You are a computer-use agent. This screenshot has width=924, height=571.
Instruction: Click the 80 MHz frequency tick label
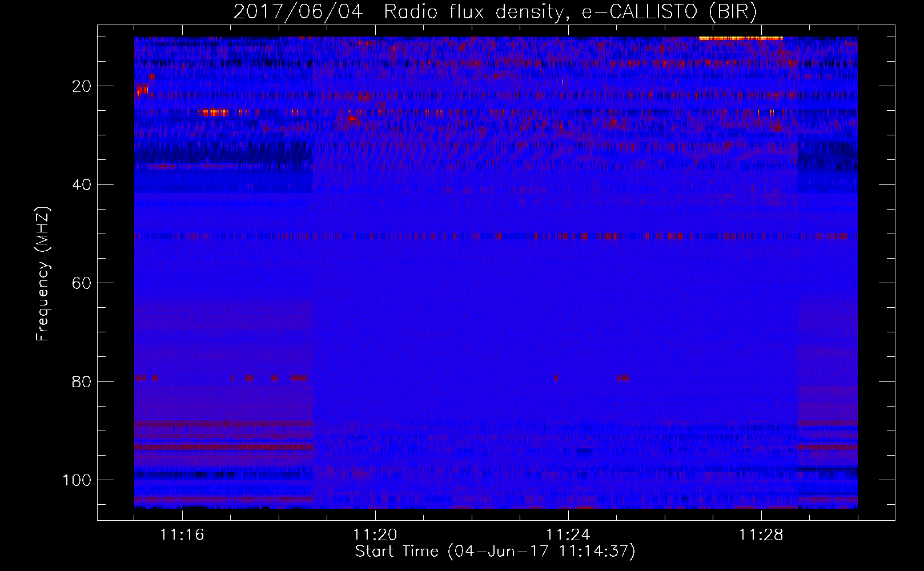pyautogui.click(x=82, y=381)
